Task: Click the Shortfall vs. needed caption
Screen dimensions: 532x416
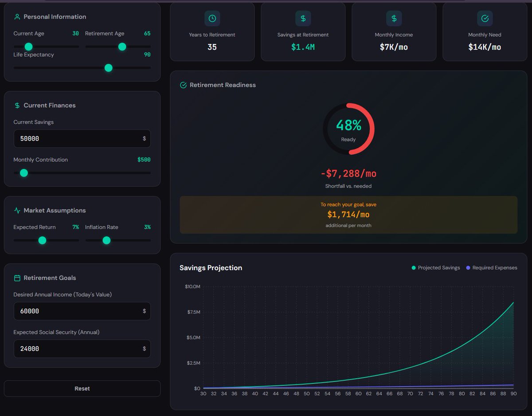Action: pyautogui.click(x=348, y=186)
